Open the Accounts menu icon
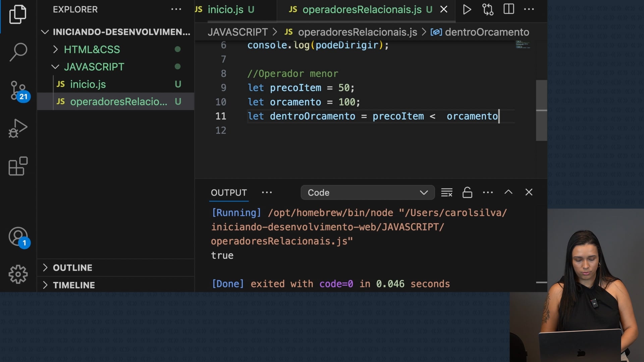Viewport: 644px width, 362px height. tap(18, 237)
